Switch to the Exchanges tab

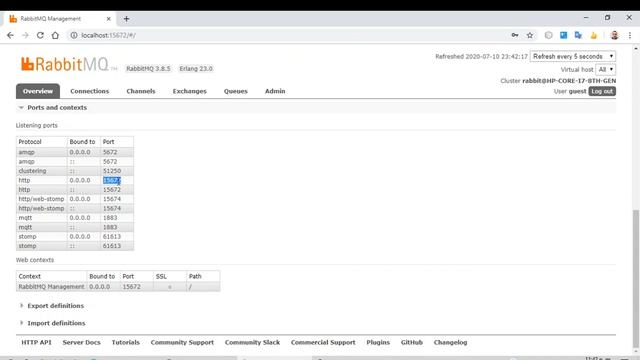(x=189, y=91)
